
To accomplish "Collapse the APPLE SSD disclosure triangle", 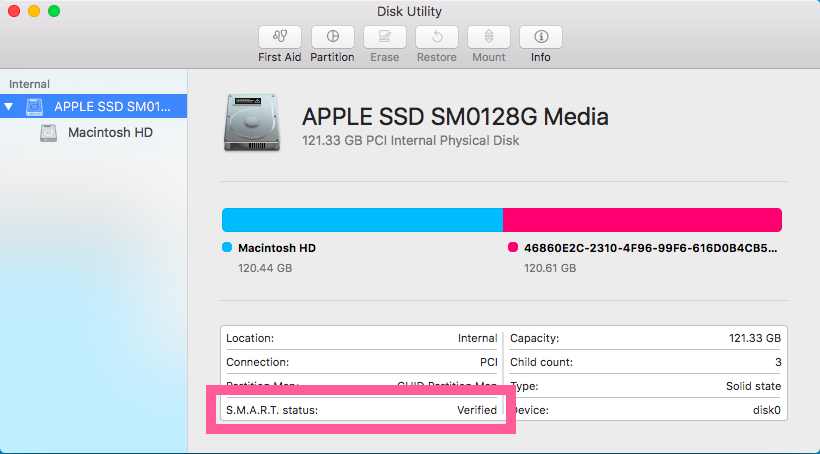I will [x=10, y=106].
